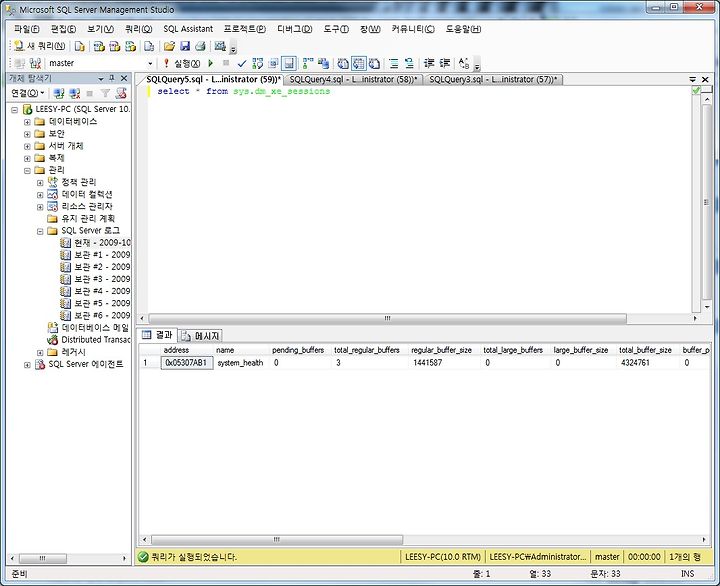Save the current query with disk icon

[185, 46]
